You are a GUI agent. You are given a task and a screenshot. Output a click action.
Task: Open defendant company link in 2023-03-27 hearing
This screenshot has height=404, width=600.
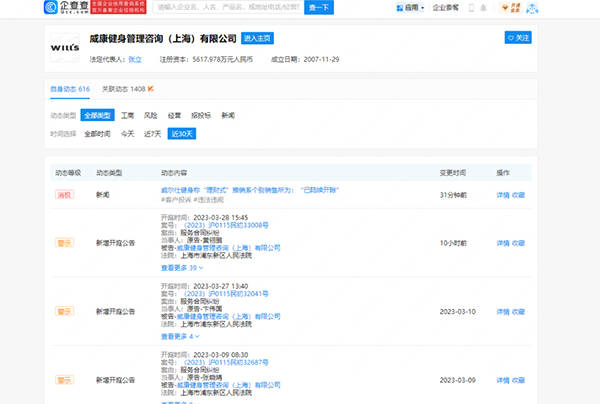[228, 316]
